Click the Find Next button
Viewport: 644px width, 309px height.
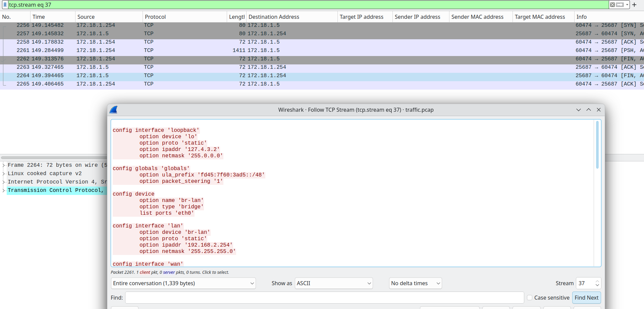(x=586, y=298)
